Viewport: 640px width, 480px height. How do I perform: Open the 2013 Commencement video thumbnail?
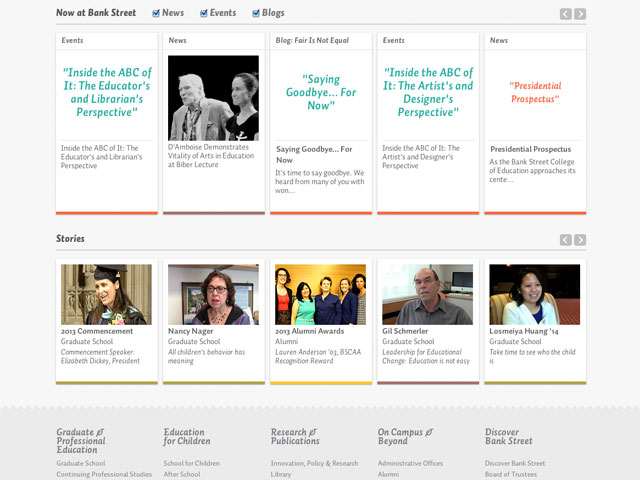pos(106,294)
